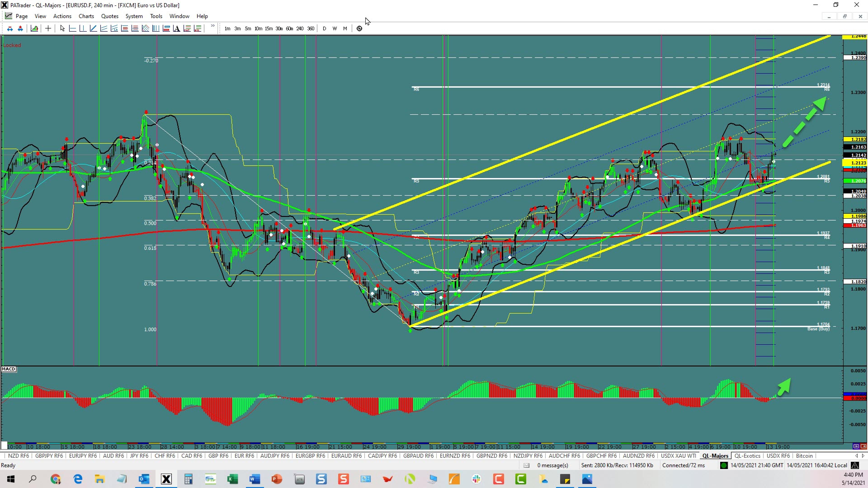This screenshot has width=868, height=488.
Task: Open the messages envelope in status bar
Action: point(526,465)
